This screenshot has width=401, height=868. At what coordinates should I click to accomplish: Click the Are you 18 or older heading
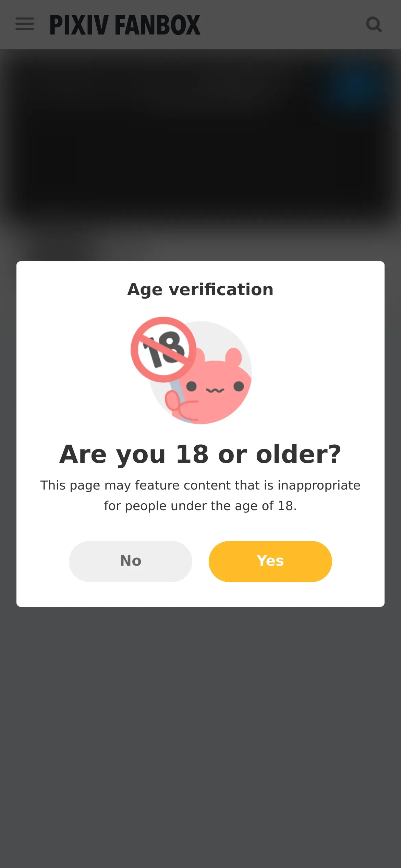coord(200,454)
